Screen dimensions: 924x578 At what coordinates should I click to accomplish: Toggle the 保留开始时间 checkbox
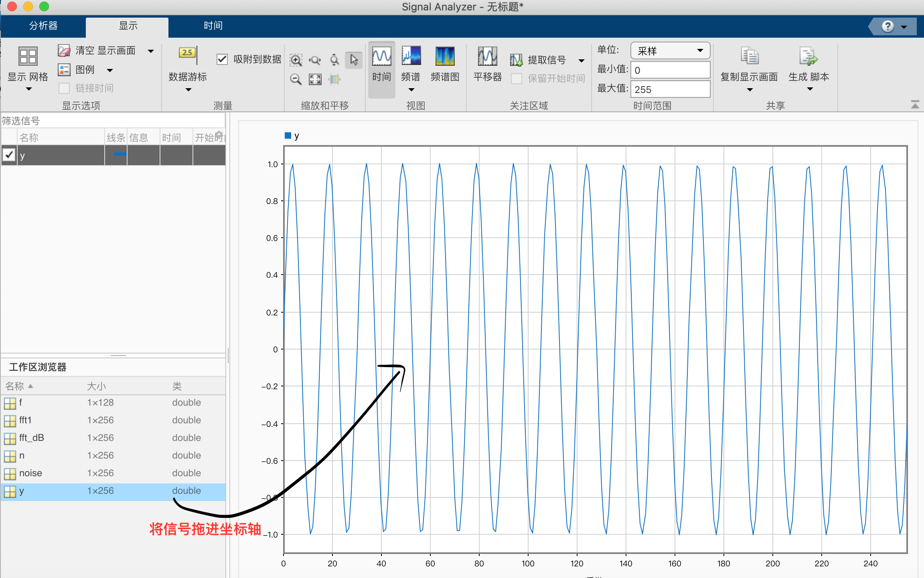coord(516,79)
